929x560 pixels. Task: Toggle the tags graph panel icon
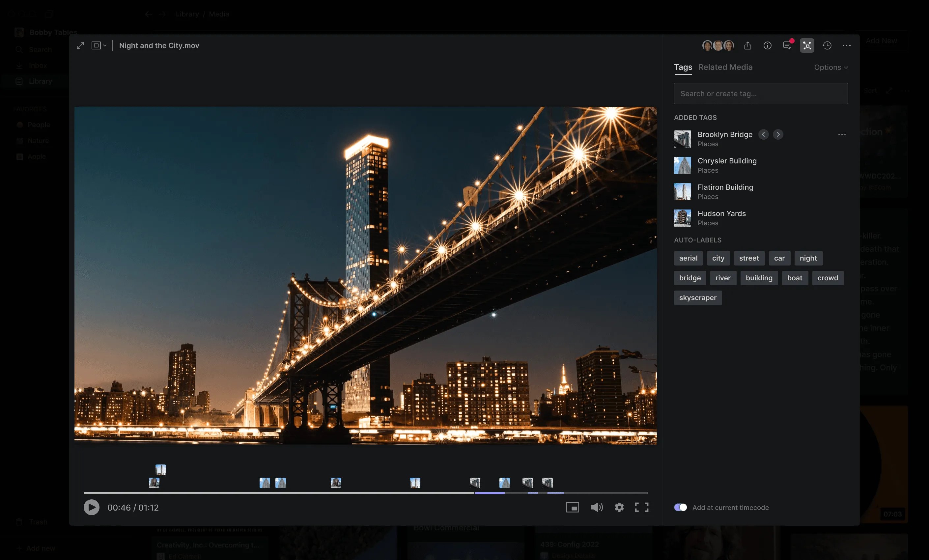pyautogui.click(x=807, y=46)
